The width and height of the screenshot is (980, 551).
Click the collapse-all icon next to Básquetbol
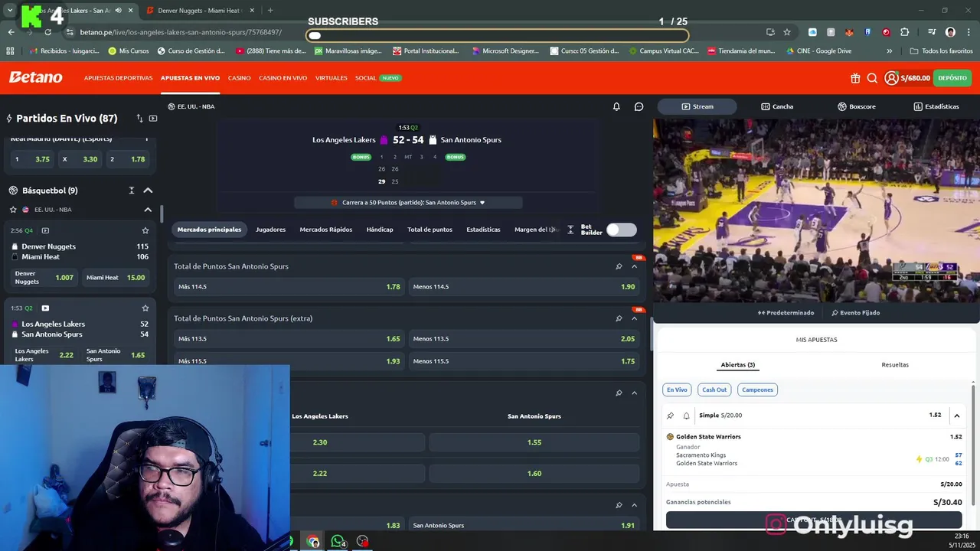[x=131, y=191]
